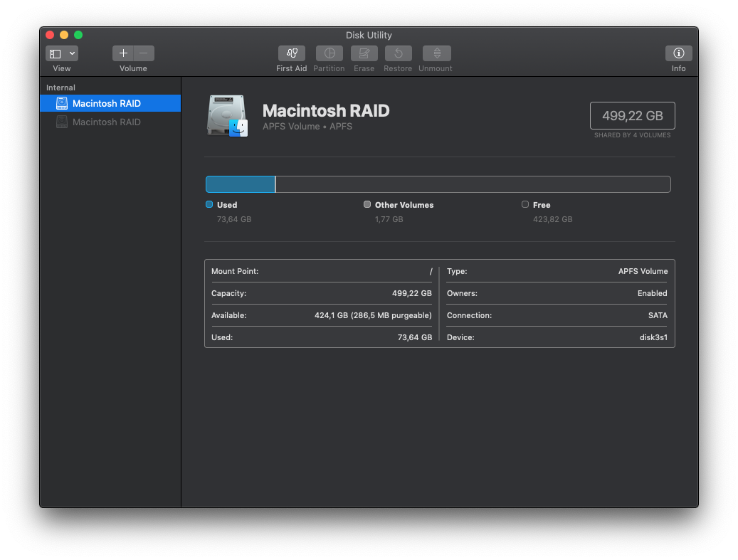
Task: Open the View sidebar toggle icon
Action: 56,53
